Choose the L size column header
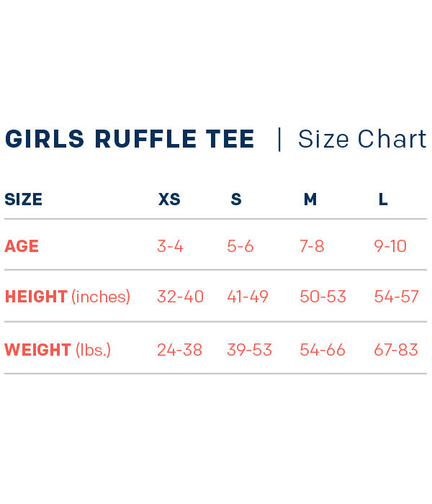This screenshot has height=504, width=432. pyautogui.click(x=383, y=199)
